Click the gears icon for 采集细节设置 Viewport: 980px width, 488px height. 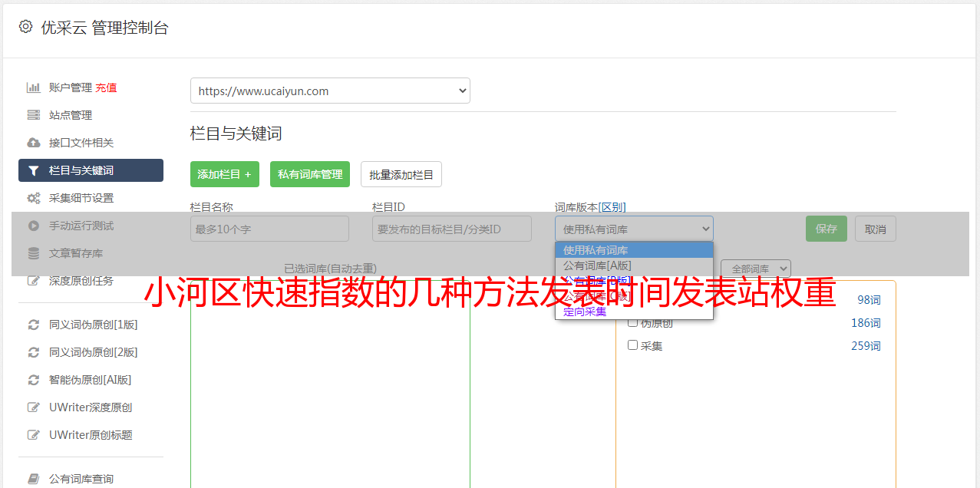33,198
